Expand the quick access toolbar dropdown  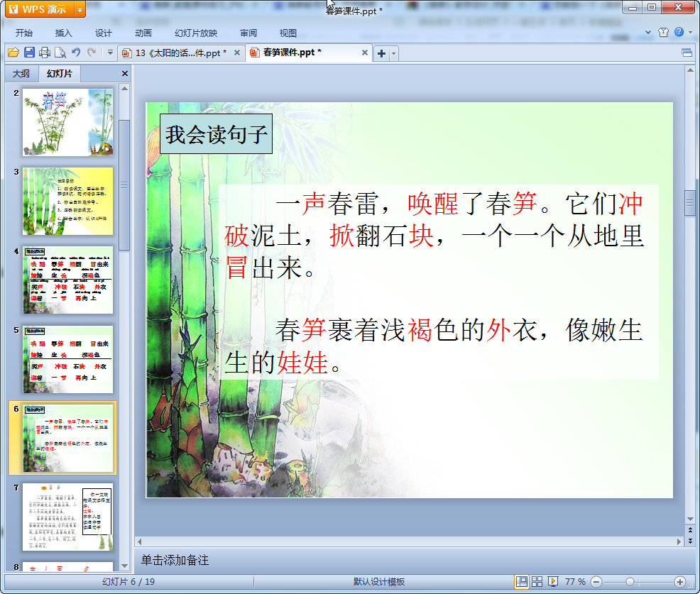pyautogui.click(x=110, y=53)
